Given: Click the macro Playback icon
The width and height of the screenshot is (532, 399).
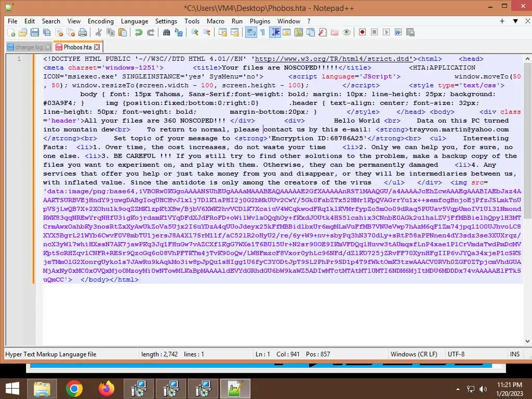Looking at the screenshot, I should 386,32.
